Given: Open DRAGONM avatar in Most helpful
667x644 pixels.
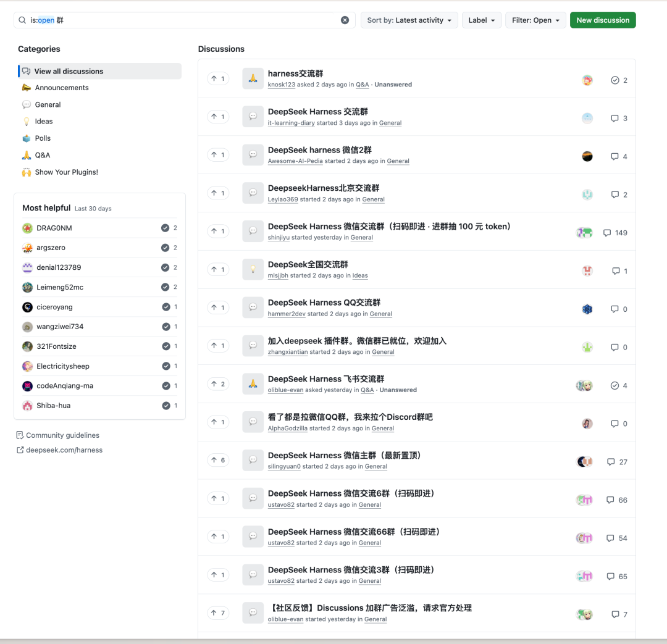Looking at the screenshot, I should coord(27,228).
